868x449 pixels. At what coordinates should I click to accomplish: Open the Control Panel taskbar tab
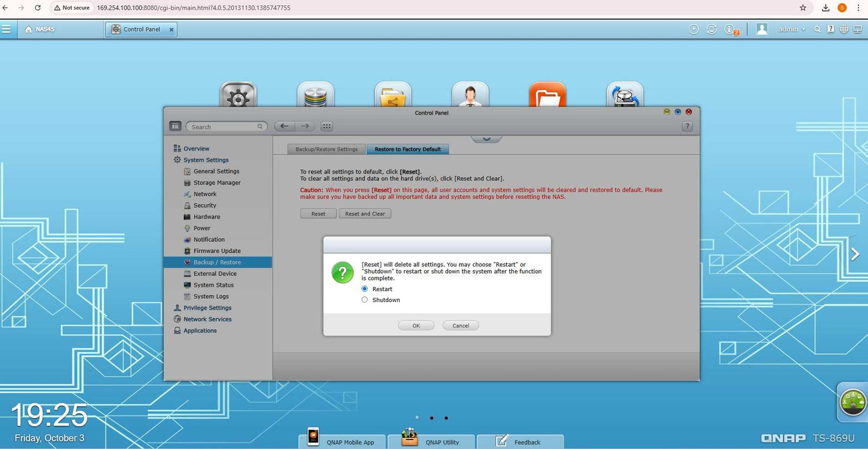pos(142,30)
